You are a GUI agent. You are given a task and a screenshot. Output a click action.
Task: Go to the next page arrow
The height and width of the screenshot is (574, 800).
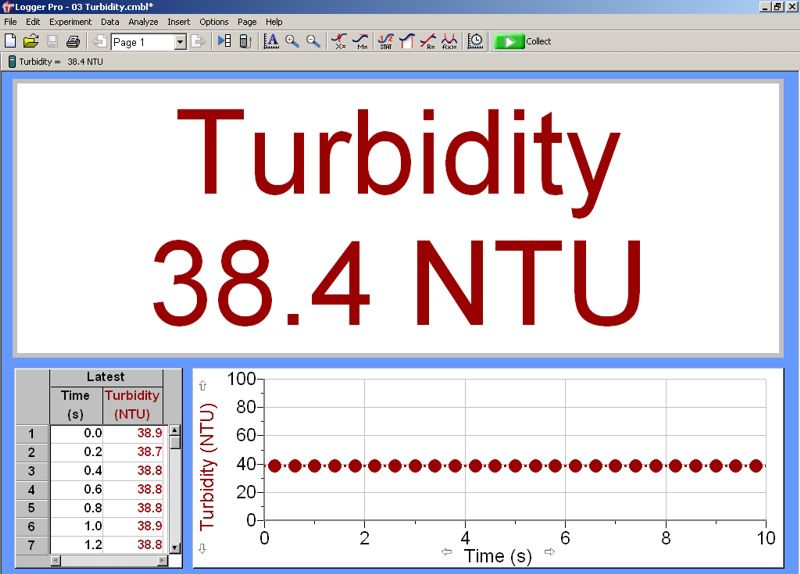(x=199, y=41)
